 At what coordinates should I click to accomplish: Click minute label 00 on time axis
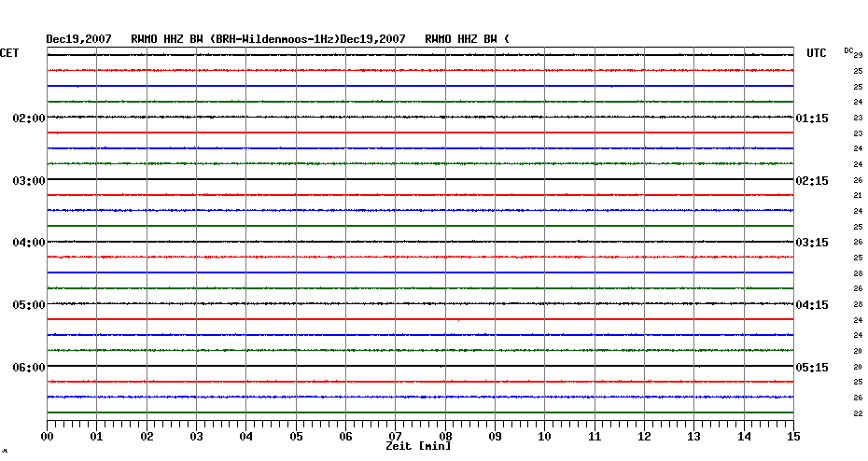[47, 437]
